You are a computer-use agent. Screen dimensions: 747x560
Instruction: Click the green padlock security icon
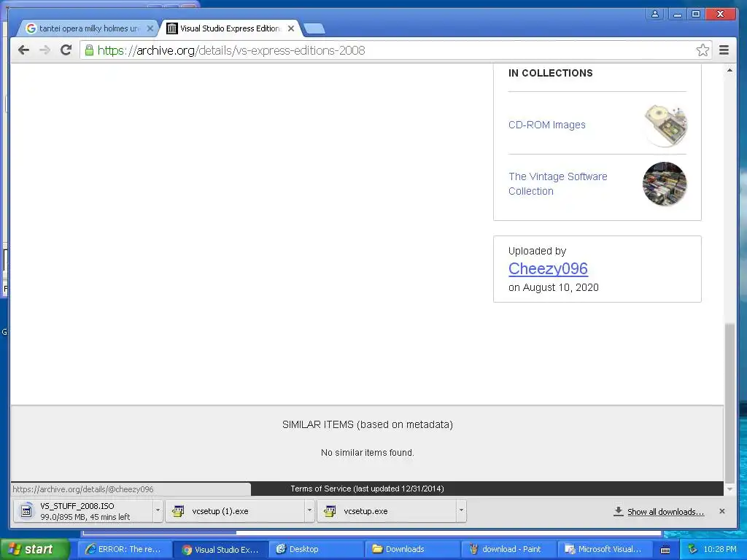pos(89,50)
